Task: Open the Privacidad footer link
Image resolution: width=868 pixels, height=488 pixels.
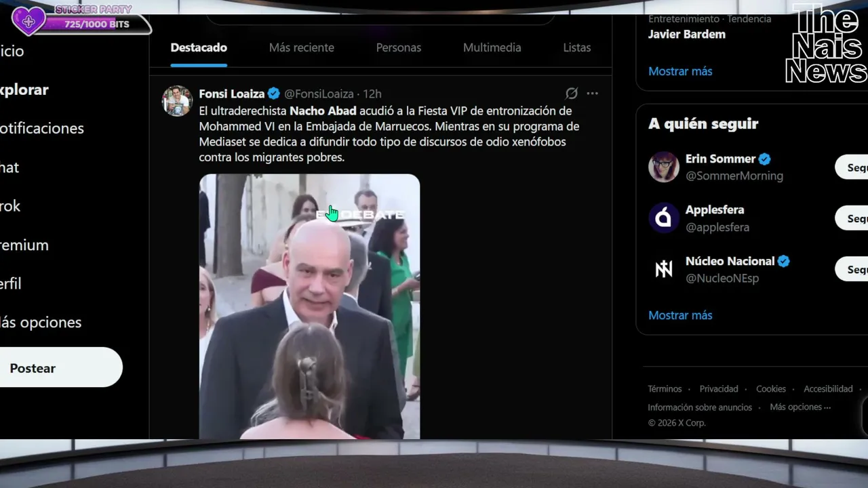Action: [719, 389]
